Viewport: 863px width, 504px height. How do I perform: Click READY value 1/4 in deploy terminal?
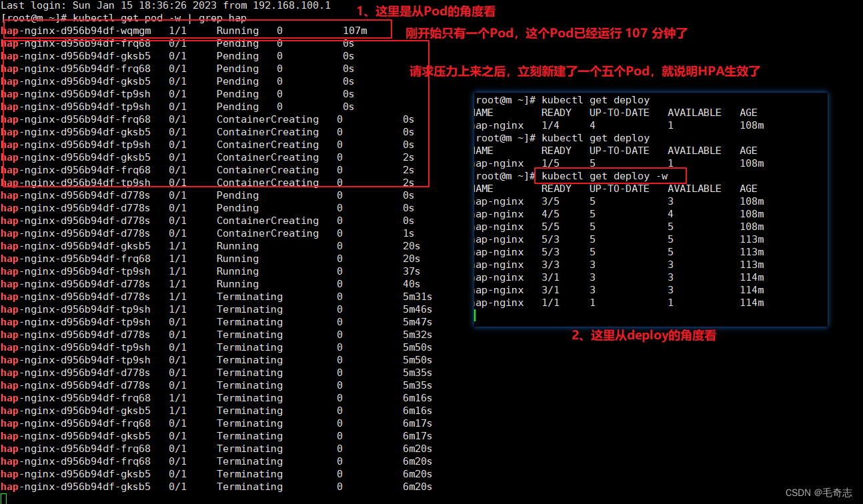[550, 125]
